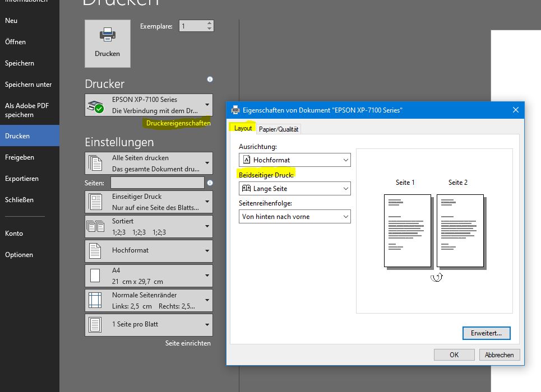Expand the Alle Seiten drucken dropdown

pos(149,163)
